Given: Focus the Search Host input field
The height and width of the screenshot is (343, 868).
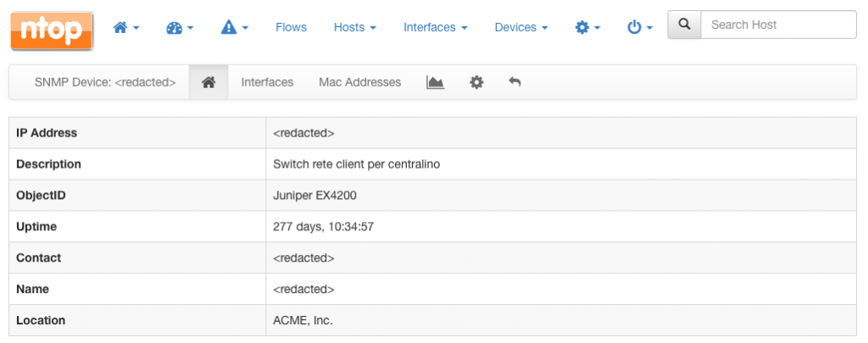Looking at the screenshot, I should [778, 25].
